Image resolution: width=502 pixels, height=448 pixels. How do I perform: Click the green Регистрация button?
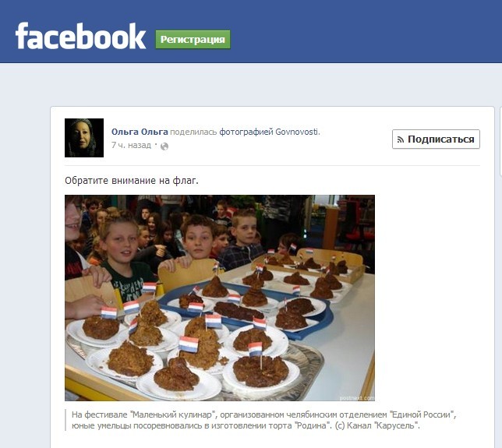193,40
